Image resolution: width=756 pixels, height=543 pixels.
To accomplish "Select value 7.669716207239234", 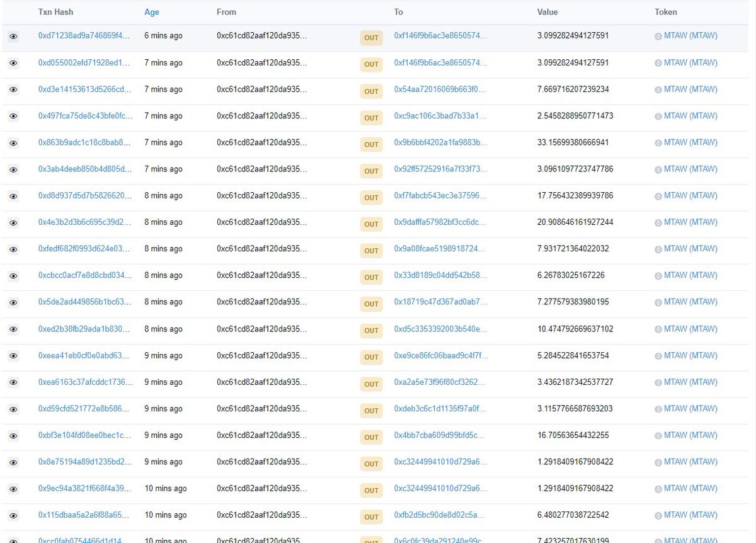I will coord(573,89).
